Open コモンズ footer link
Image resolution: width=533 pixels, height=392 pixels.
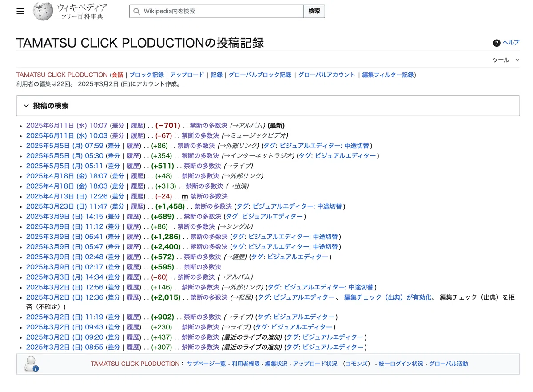pyautogui.click(x=357, y=364)
